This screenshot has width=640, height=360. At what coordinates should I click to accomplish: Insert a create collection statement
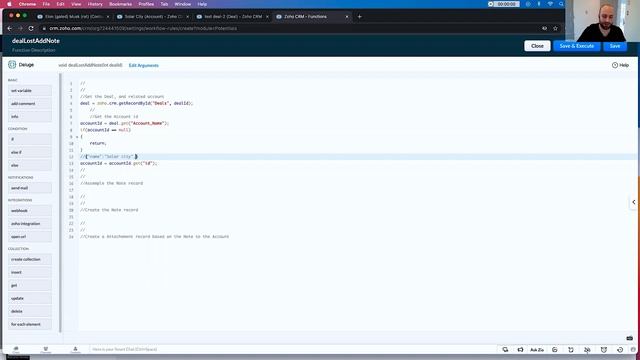(x=30, y=259)
